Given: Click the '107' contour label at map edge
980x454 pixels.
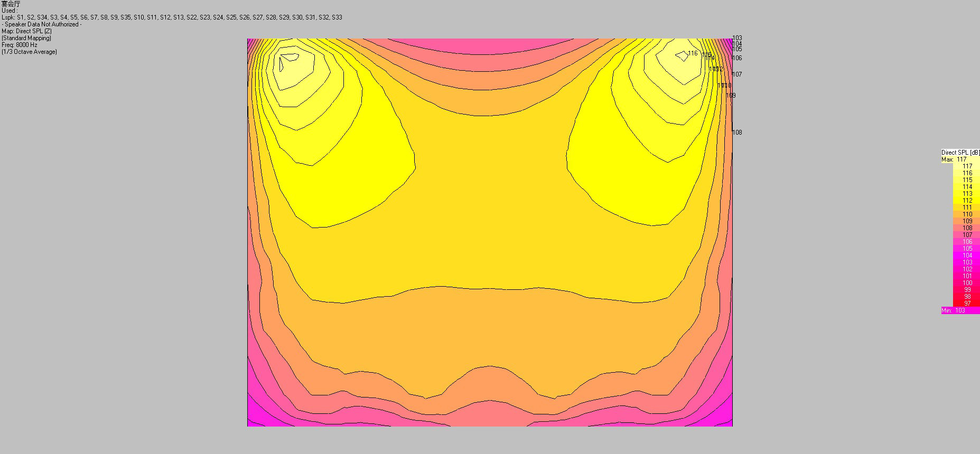Looking at the screenshot, I should pos(737,74).
